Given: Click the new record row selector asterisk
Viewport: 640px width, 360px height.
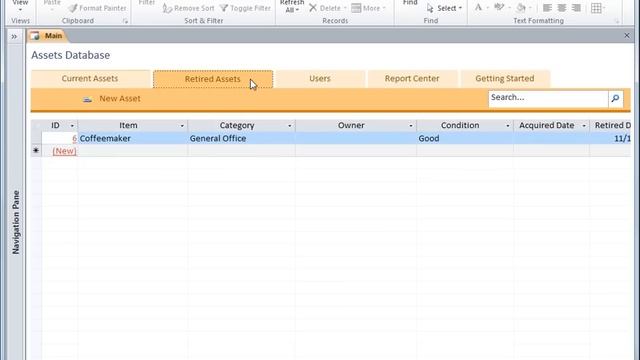Looking at the screenshot, I should pos(36,151).
